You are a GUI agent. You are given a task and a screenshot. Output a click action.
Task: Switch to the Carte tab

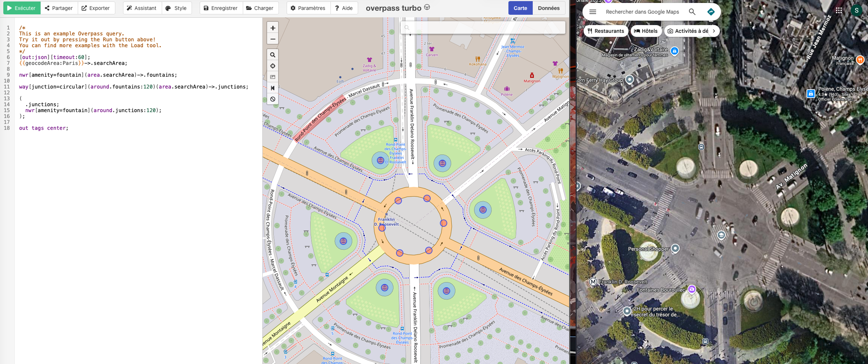click(520, 8)
